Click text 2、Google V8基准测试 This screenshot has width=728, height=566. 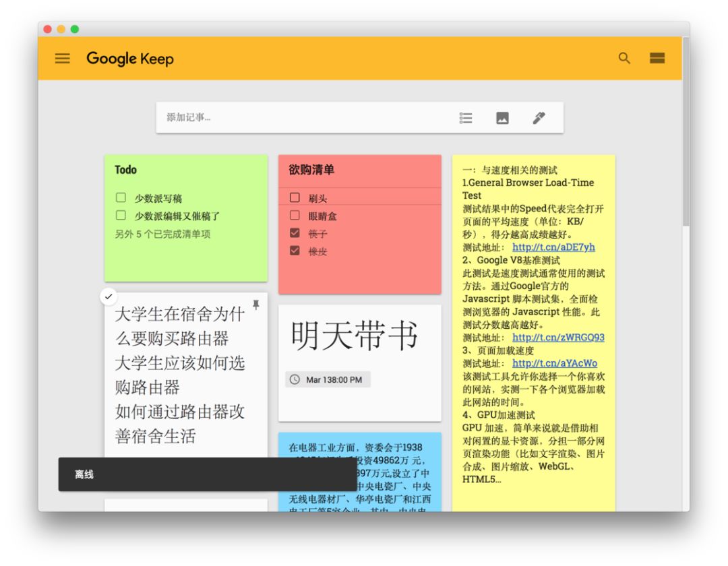pyautogui.click(x=511, y=260)
